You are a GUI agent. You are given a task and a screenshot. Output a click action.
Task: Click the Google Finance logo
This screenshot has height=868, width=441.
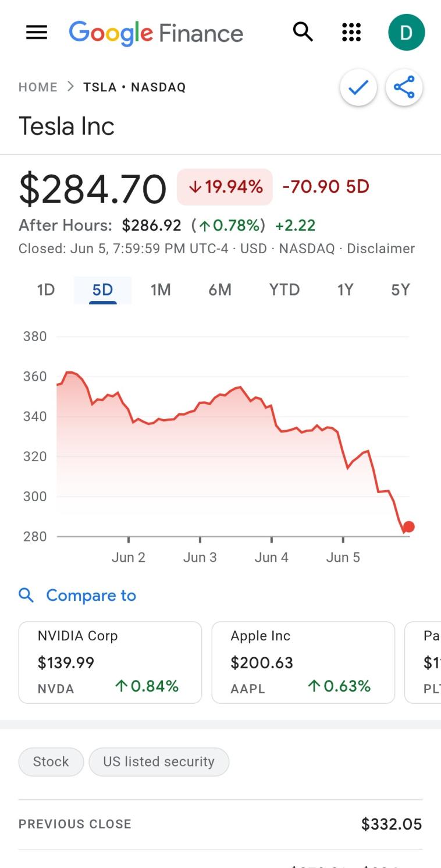coord(156,33)
